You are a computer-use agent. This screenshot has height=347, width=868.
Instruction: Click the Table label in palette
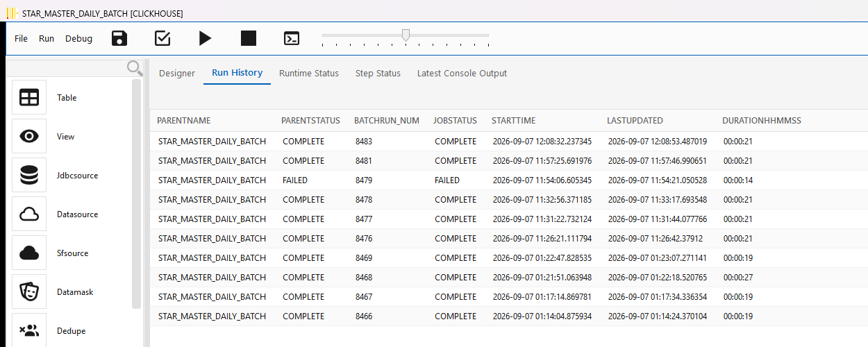[67, 98]
